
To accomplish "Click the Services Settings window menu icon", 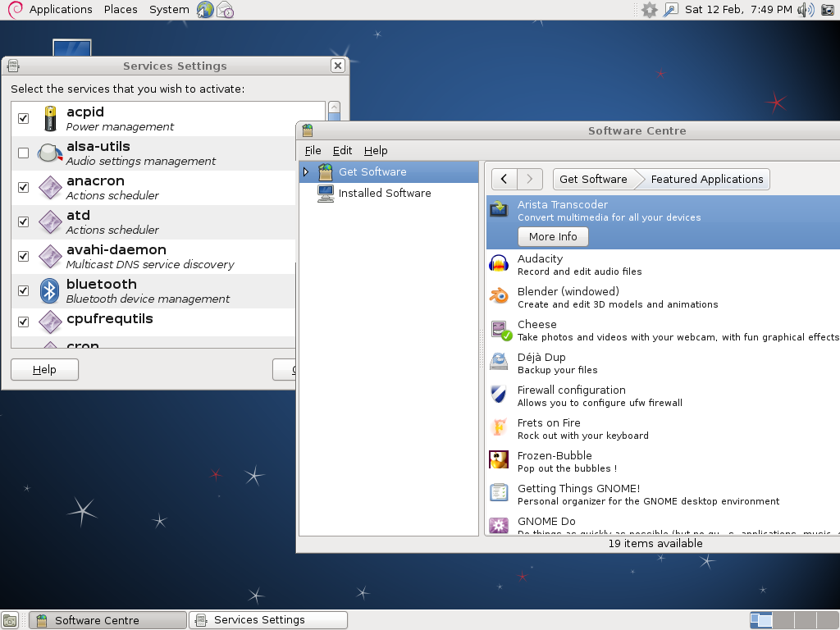I will point(13,66).
